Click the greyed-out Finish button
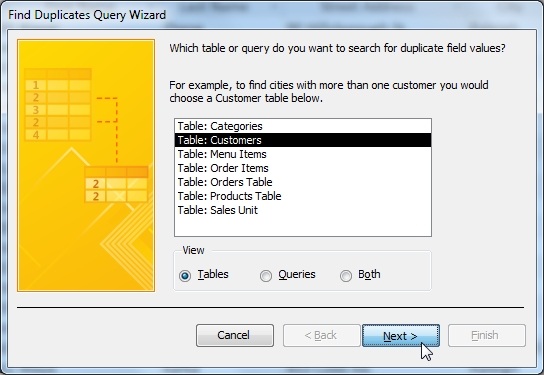544x375 pixels. click(x=487, y=335)
